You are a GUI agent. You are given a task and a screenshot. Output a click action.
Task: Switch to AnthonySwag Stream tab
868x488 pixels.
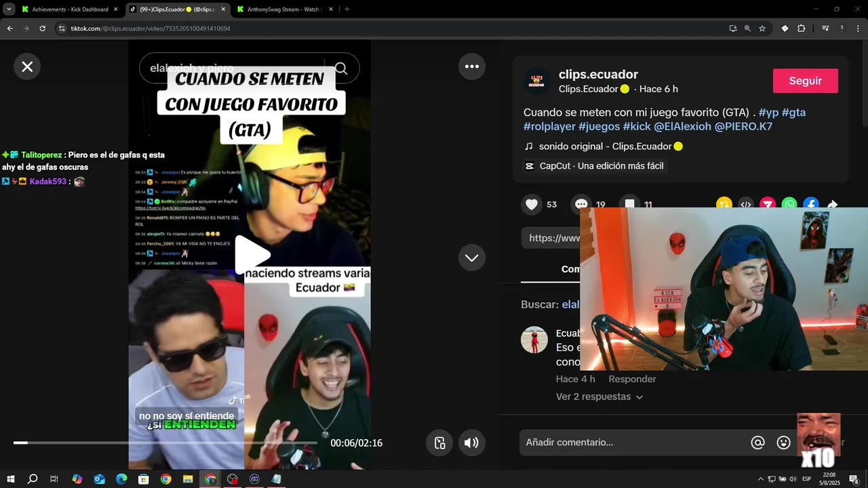click(283, 9)
